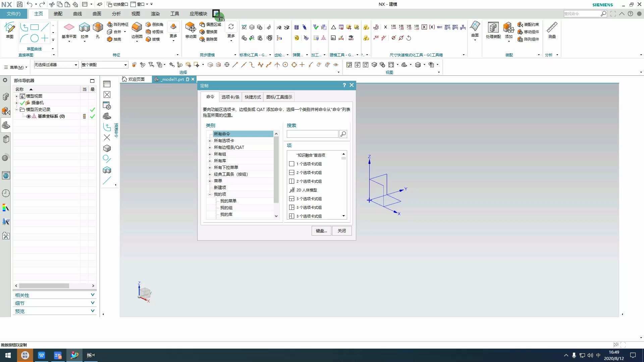Image resolution: width=644 pixels, height=362 pixels.
Task: Click the 关闭 button in 定制 dialog
Action: coord(341,231)
